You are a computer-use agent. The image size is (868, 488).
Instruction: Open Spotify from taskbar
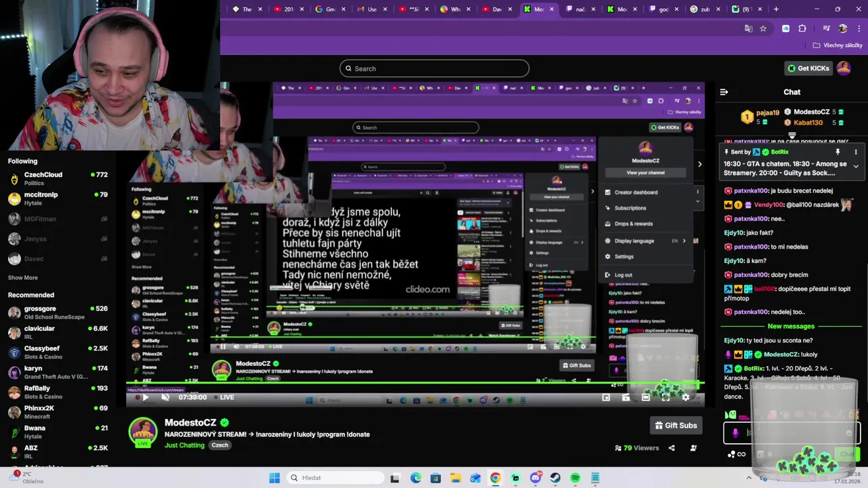click(575, 478)
